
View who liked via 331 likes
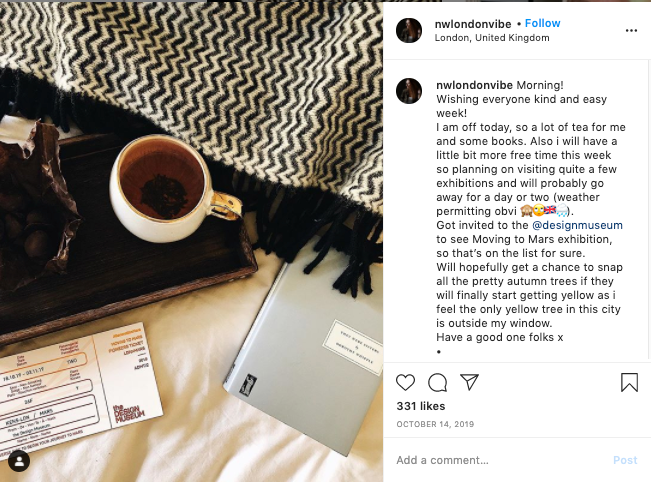(421, 406)
